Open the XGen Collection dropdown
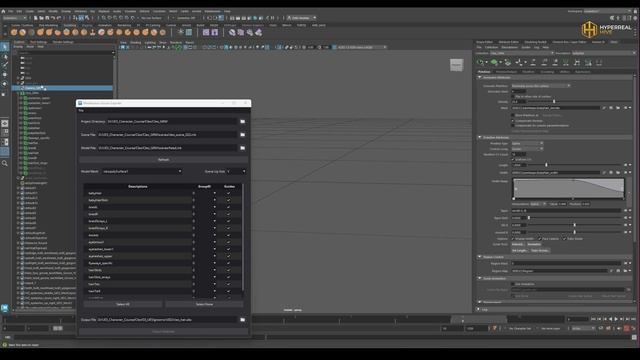640x360 pixels. [x=521, y=53]
